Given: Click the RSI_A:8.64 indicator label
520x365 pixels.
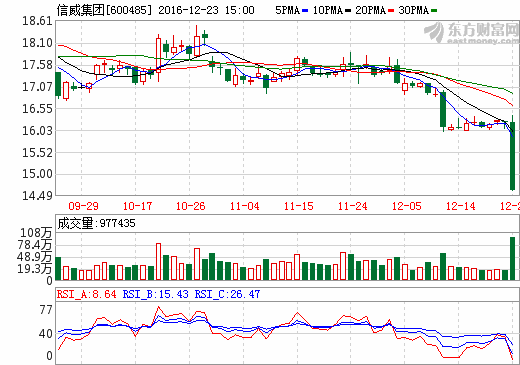Looking at the screenshot, I should pyautogui.click(x=87, y=294).
